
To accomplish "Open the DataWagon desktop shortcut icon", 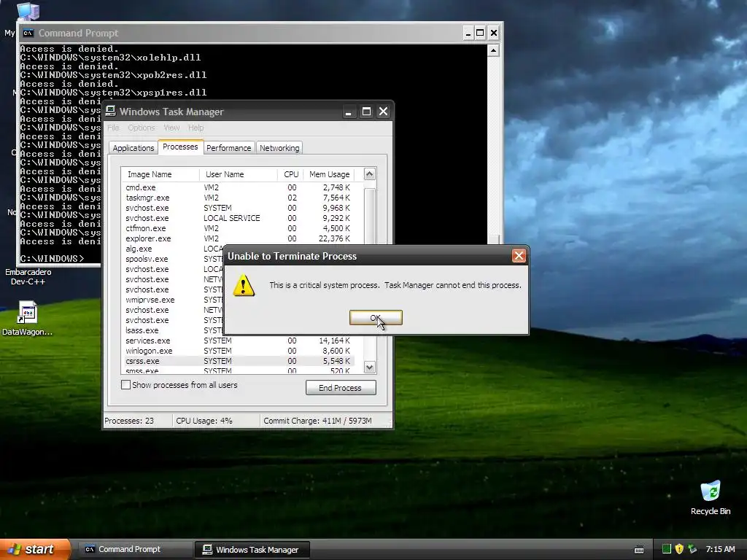I will [27, 312].
